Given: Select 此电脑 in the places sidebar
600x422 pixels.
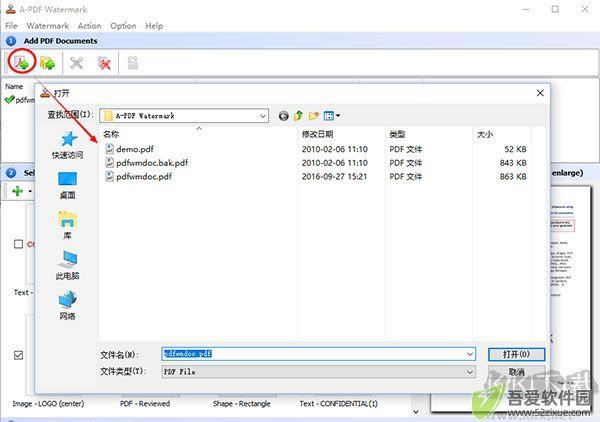Looking at the screenshot, I should [x=68, y=266].
